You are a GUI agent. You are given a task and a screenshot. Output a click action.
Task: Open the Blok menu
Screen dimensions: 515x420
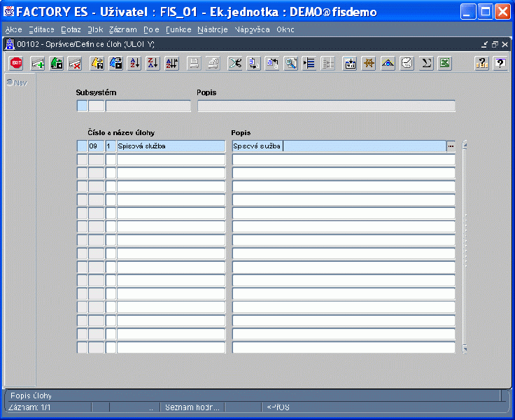[95, 29]
